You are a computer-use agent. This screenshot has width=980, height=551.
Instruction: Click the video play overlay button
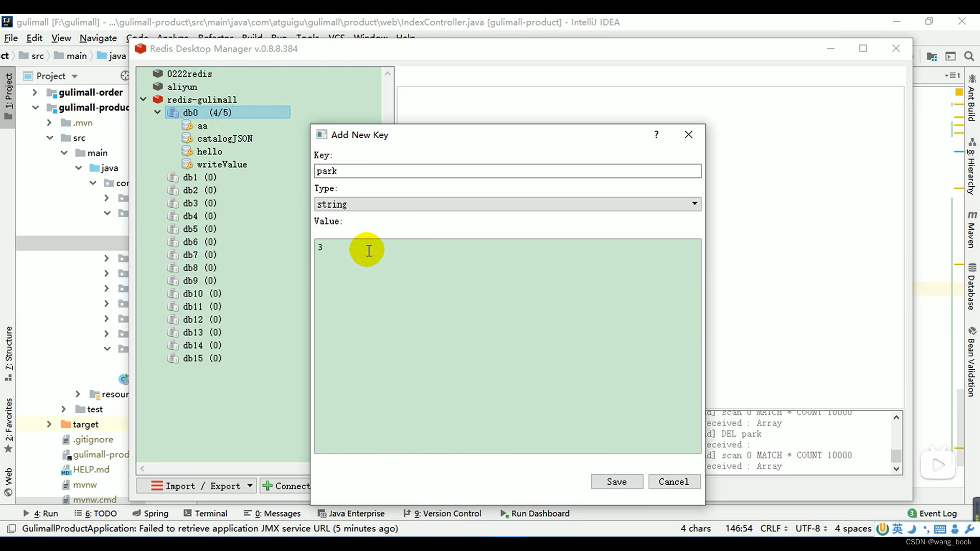(938, 464)
